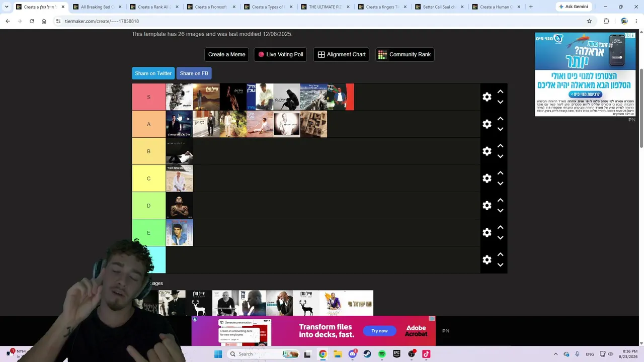644x362 pixels.
Task: Move the B tier row up
Action: coord(500,146)
